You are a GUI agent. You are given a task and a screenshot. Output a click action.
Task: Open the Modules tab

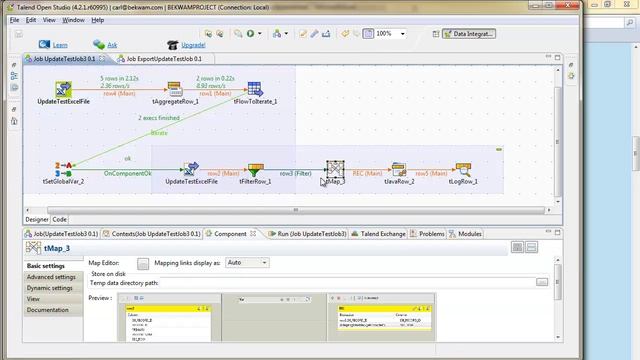click(465, 234)
